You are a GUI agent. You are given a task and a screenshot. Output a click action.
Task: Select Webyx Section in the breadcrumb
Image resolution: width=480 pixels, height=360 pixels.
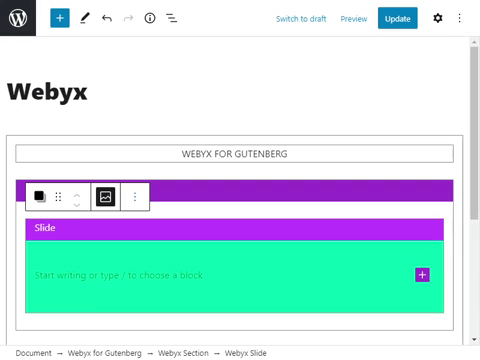coord(183,353)
